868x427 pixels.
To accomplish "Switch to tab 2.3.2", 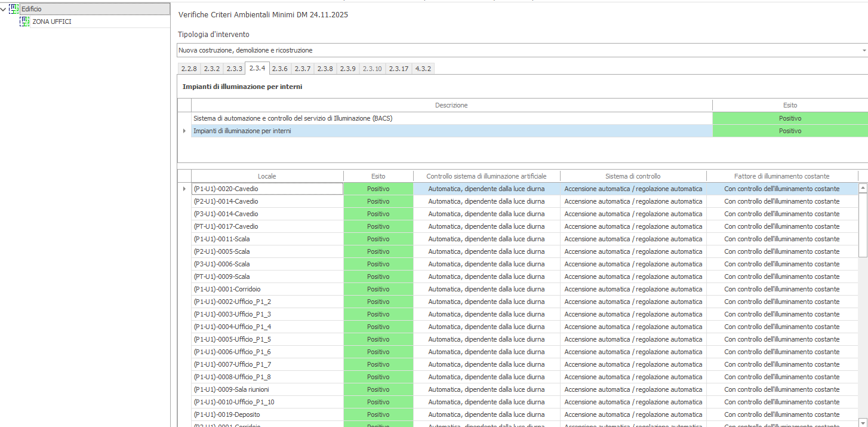I will 211,69.
